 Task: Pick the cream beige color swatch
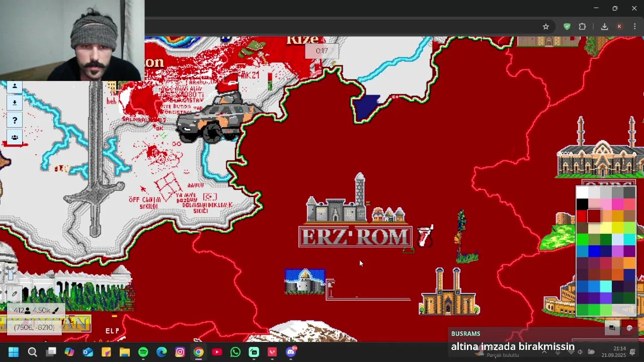pos(594,228)
